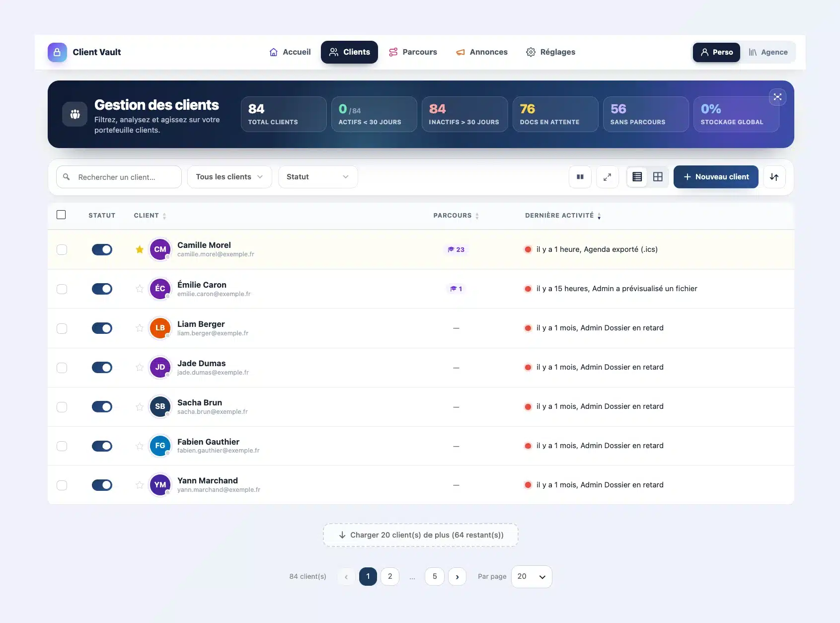Image resolution: width=840 pixels, height=623 pixels.
Task: Click the columns pause-like icon button
Action: (580, 177)
